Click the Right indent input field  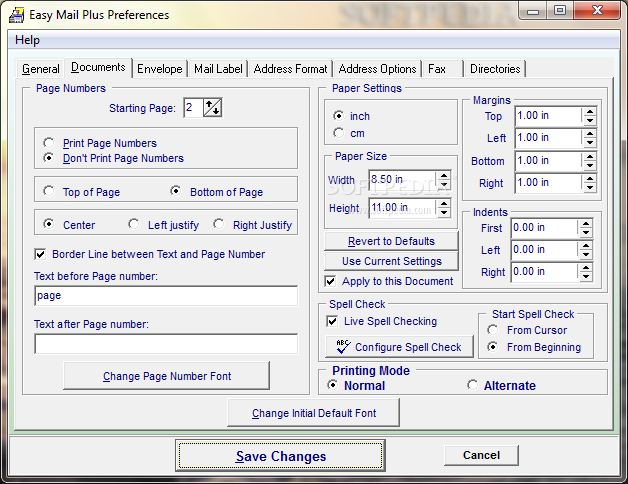tap(545, 272)
